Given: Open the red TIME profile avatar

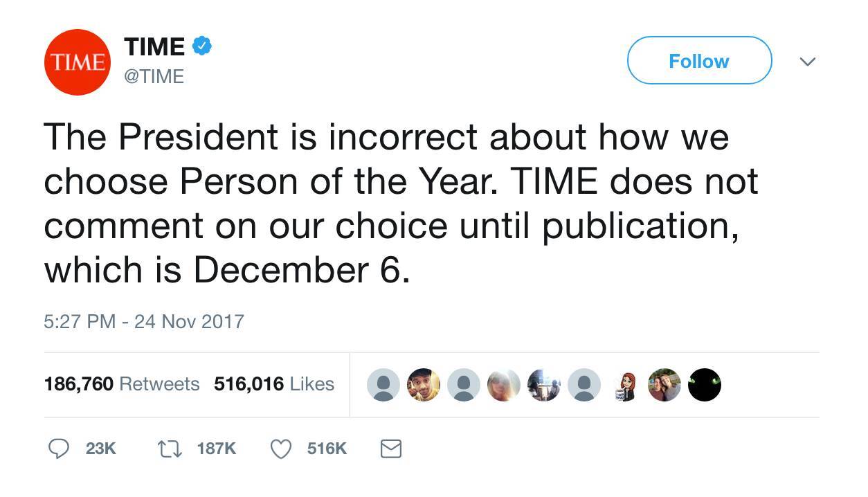Looking at the screenshot, I should [x=77, y=62].
